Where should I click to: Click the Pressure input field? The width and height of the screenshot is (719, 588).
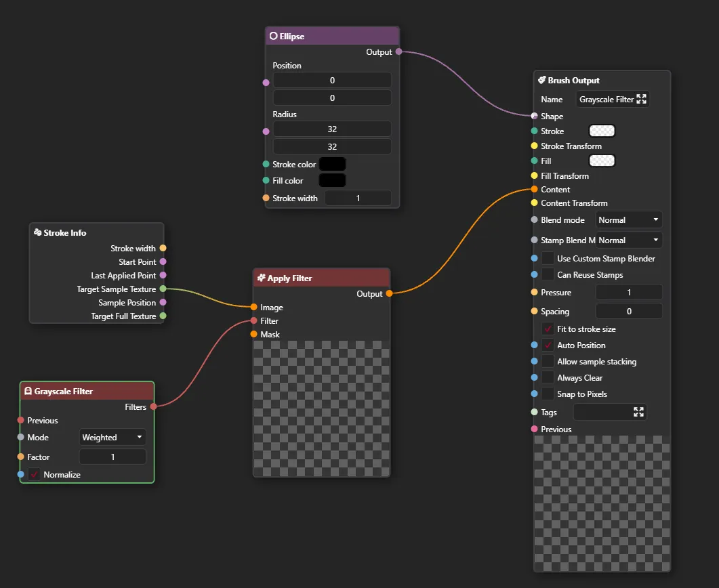click(629, 292)
